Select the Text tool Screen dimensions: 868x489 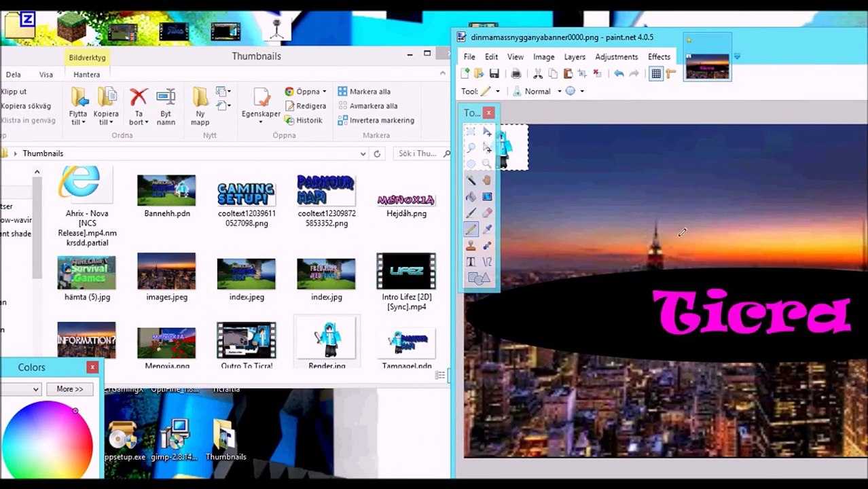pyautogui.click(x=471, y=261)
